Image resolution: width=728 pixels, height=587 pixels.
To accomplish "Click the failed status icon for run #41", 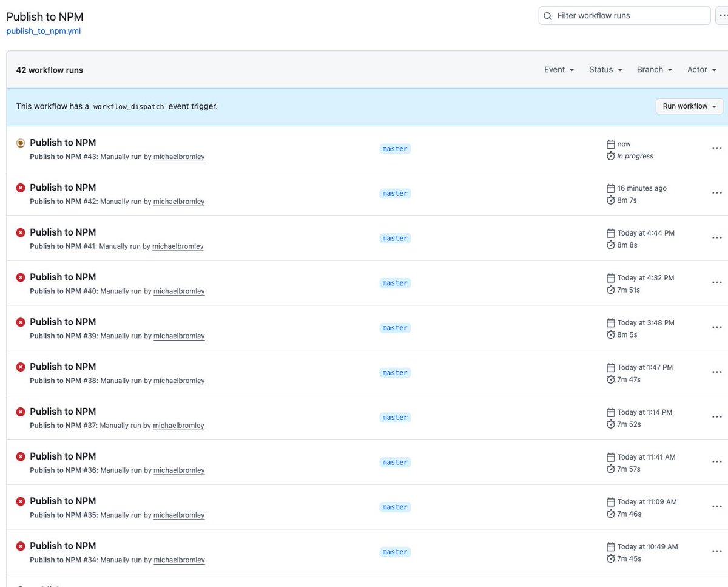I will tap(21, 232).
